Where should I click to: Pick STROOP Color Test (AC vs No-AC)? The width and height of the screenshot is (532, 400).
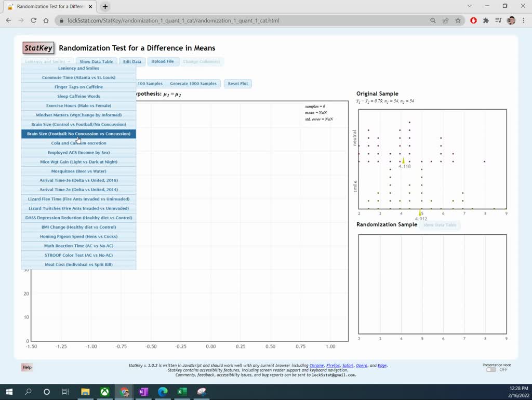(x=79, y=255)
